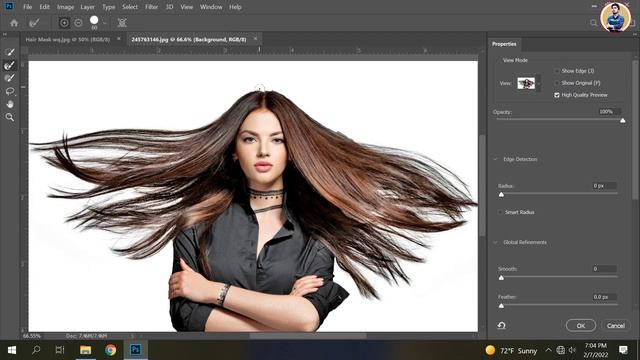Click the search magnifier in top bar
640x360 pixels.
click(593, 23)
